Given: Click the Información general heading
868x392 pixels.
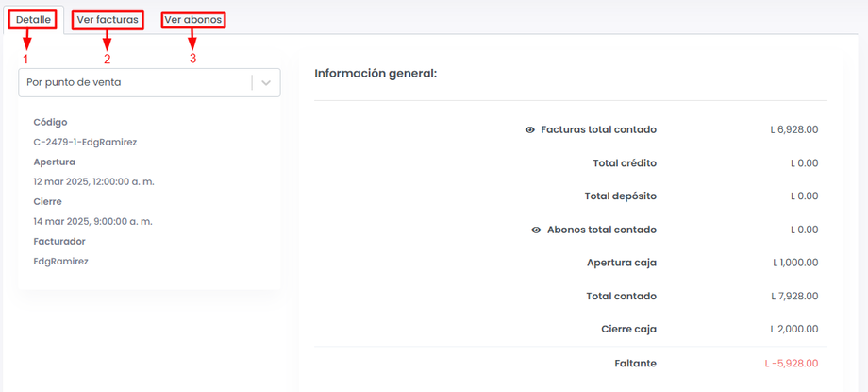Looking at the screenshot, I should (376, 74).
